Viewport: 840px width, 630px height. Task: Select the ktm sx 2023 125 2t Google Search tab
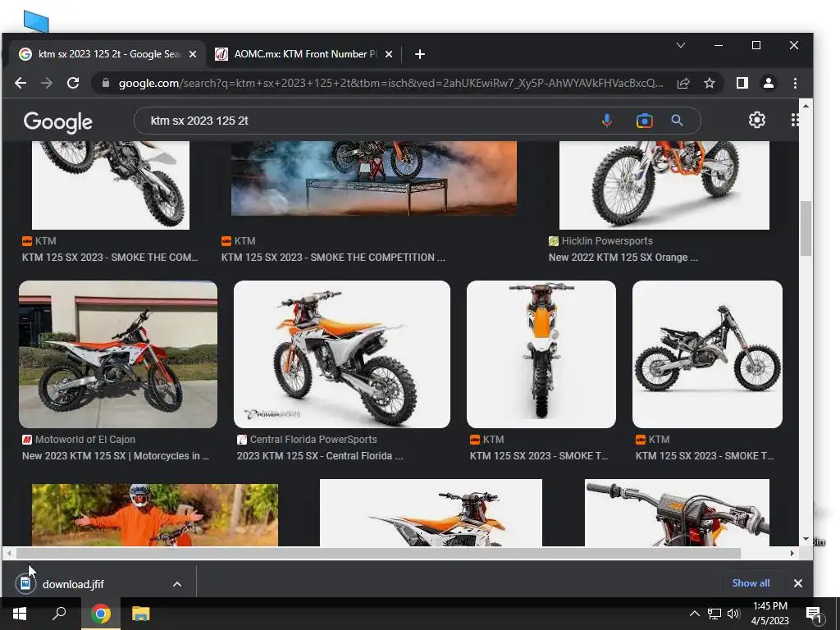[107, 54]
